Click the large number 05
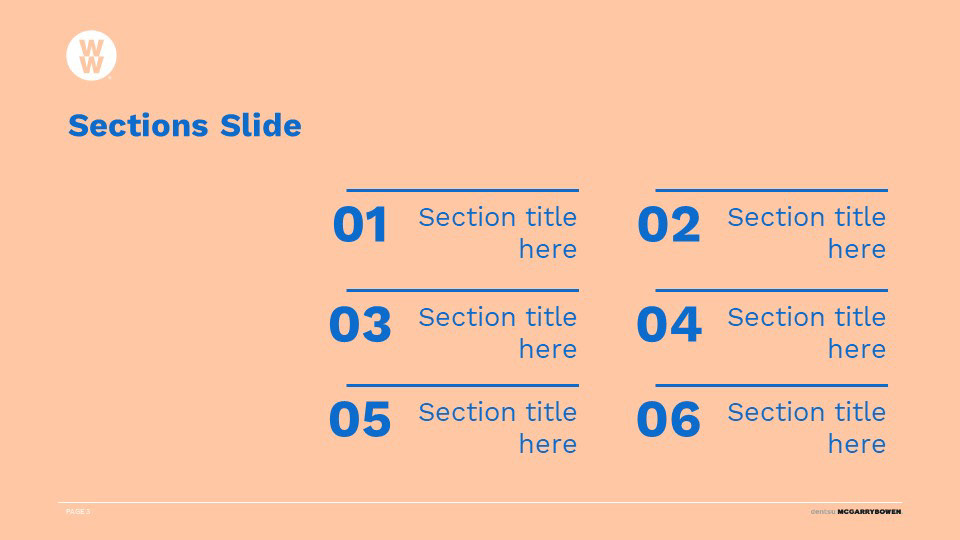The image size is (960, 540). [360, 421]
